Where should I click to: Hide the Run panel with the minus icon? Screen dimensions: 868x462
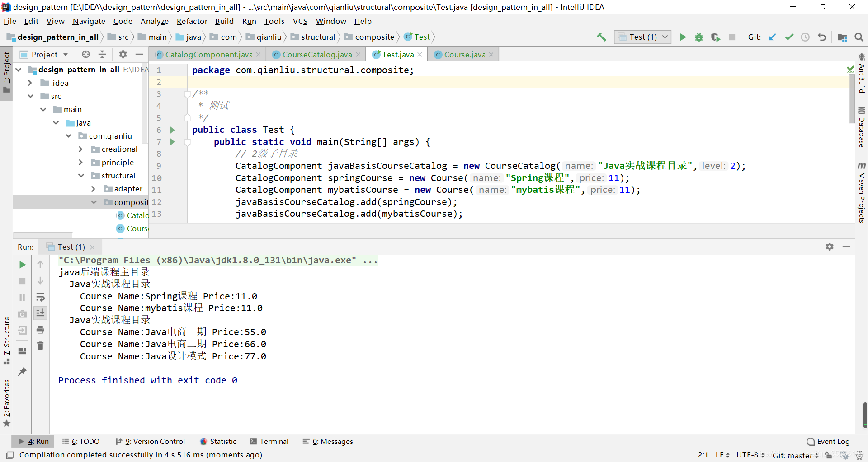[846, 247]
